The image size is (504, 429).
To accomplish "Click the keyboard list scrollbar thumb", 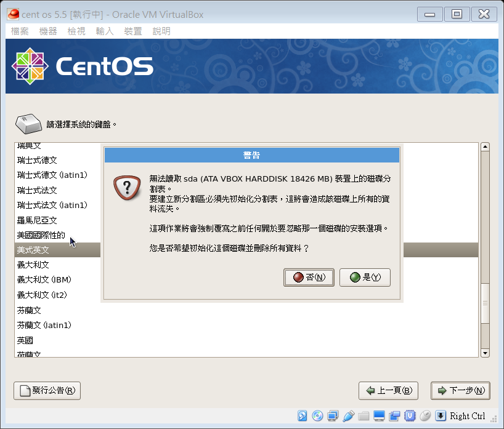I will coord(485,303).
